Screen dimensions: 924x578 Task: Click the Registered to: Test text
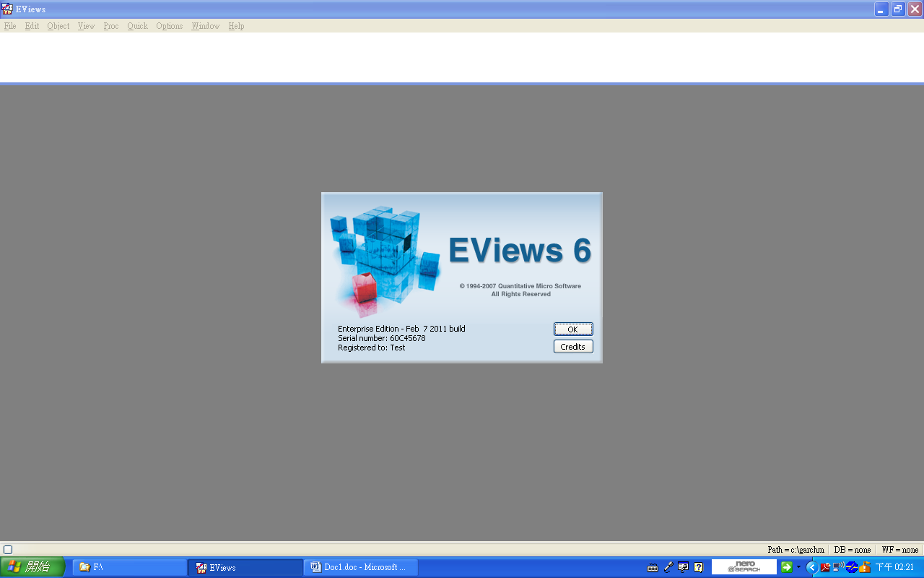pyautogui.click(x=372, y=348)
